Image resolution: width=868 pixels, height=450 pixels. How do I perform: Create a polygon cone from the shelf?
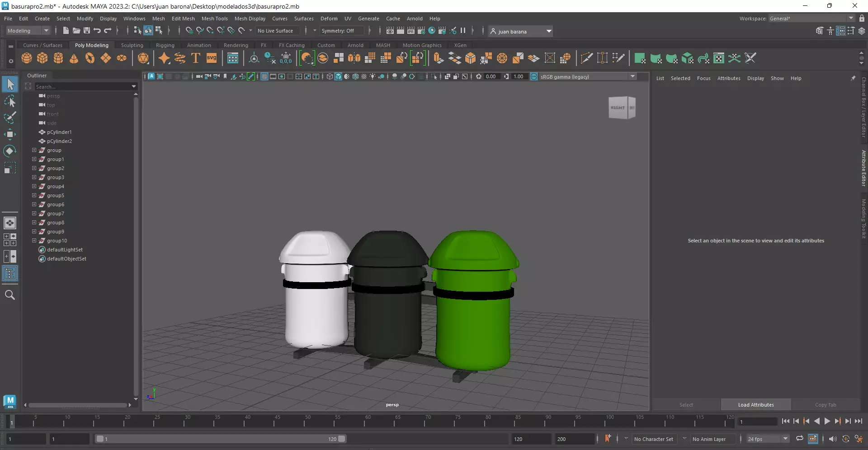click(74, 58)
